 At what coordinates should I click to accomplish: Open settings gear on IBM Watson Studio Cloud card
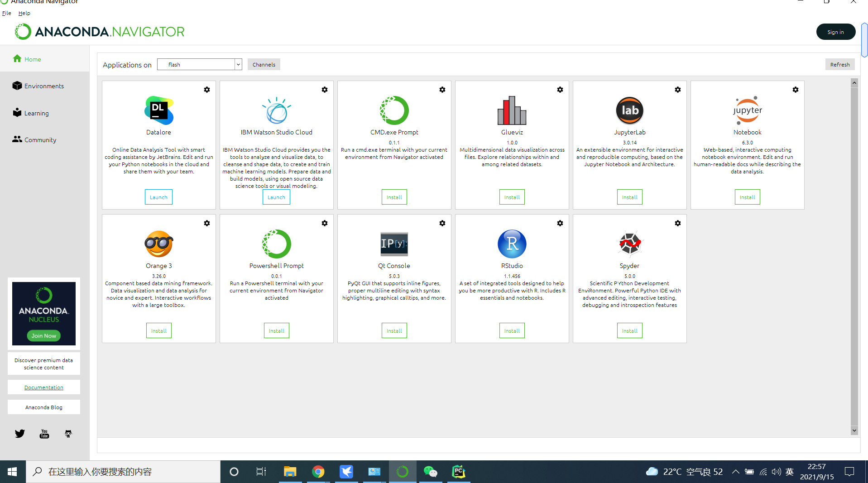(x=325, y=90)
